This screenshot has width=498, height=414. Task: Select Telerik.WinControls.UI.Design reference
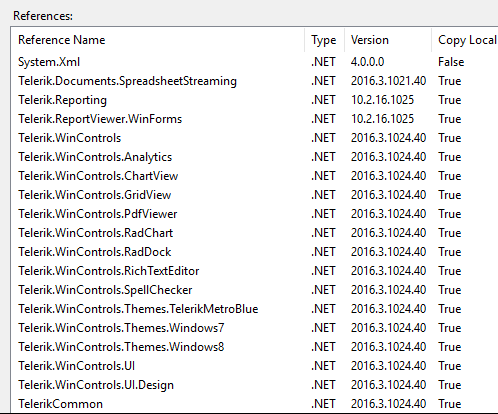point(96,385)
